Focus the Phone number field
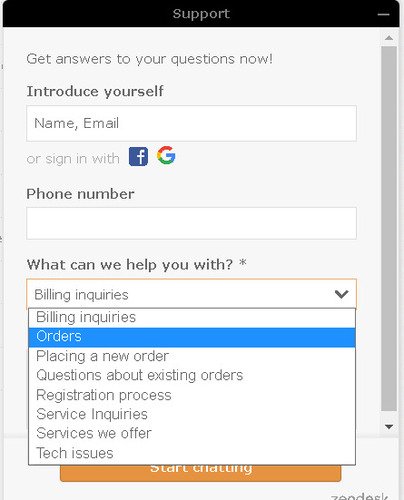The image size is (404, 500). coord(191,223)
